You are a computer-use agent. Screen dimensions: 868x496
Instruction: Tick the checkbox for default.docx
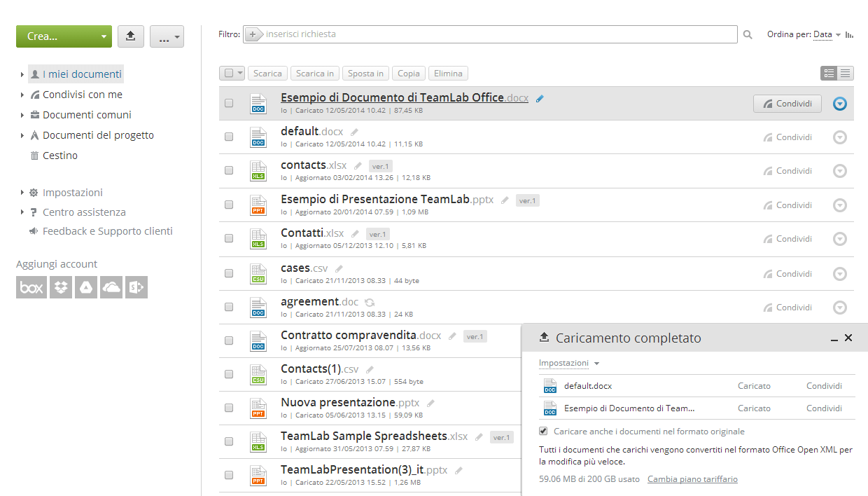click(229, 137)
